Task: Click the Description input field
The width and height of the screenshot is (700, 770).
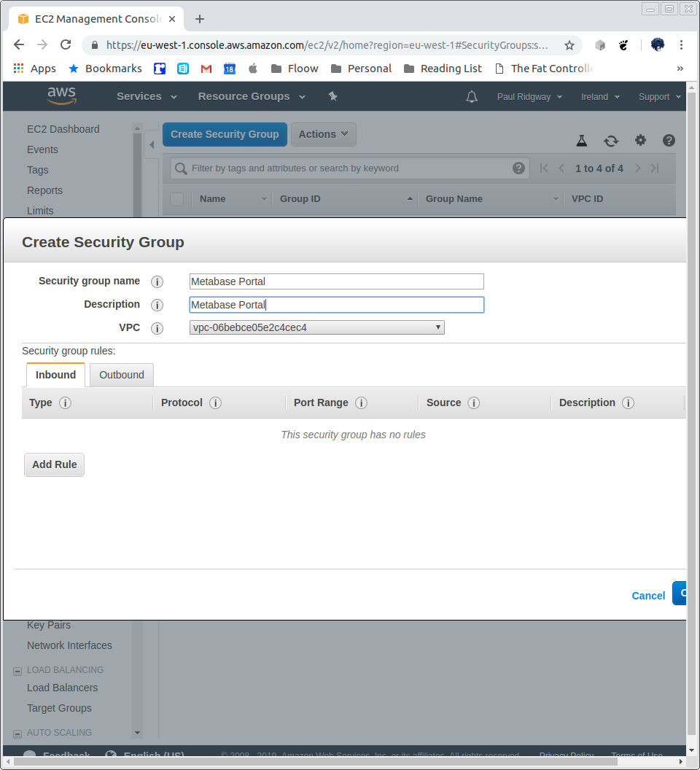Action: pos(336,305)
